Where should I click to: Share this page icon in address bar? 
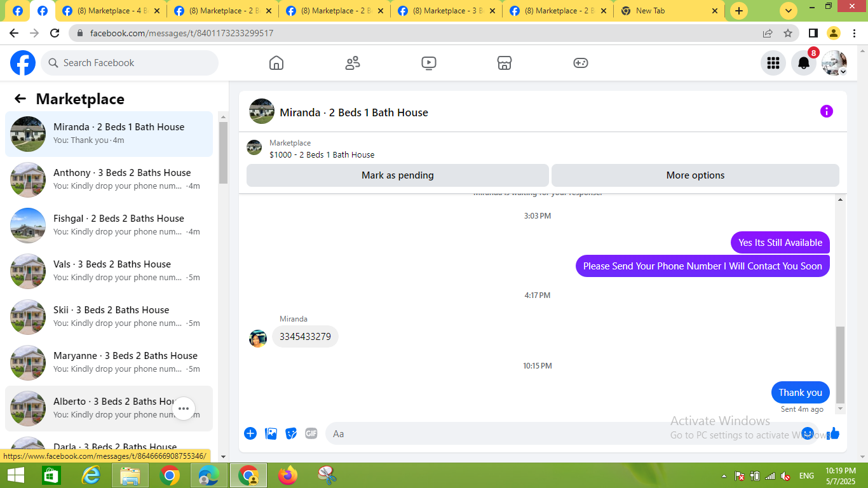pyautogui.click(x=768, y=33)
